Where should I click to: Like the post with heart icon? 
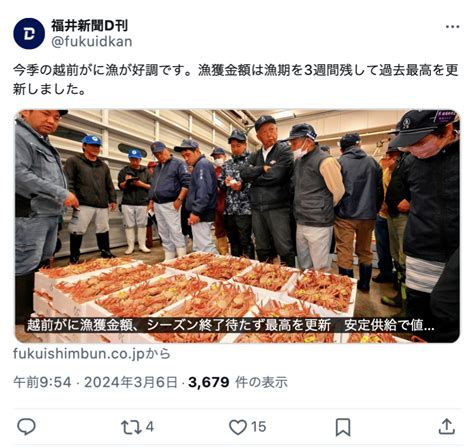(x=238, y=427)
